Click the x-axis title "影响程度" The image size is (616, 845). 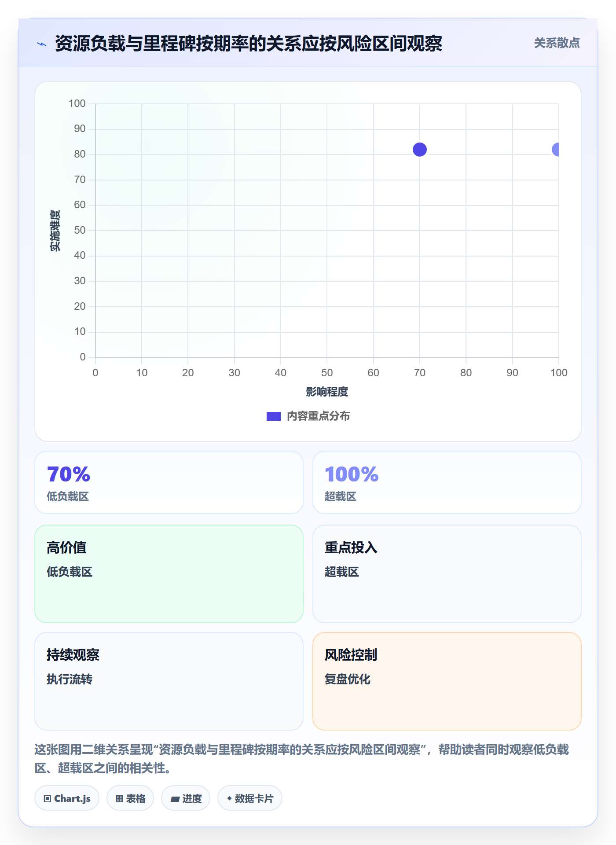pos(327,392)
